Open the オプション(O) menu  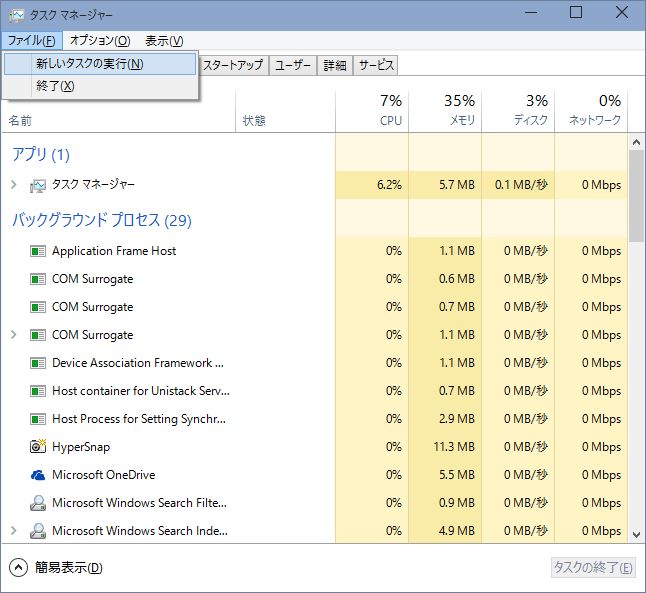point(100,40)
